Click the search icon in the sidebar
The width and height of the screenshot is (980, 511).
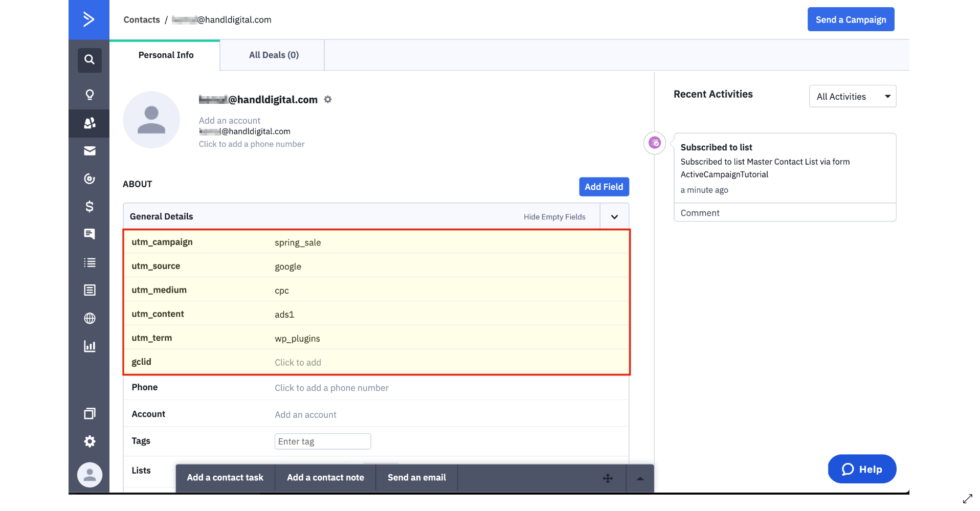pyautogui.click(x=90, y=60)
